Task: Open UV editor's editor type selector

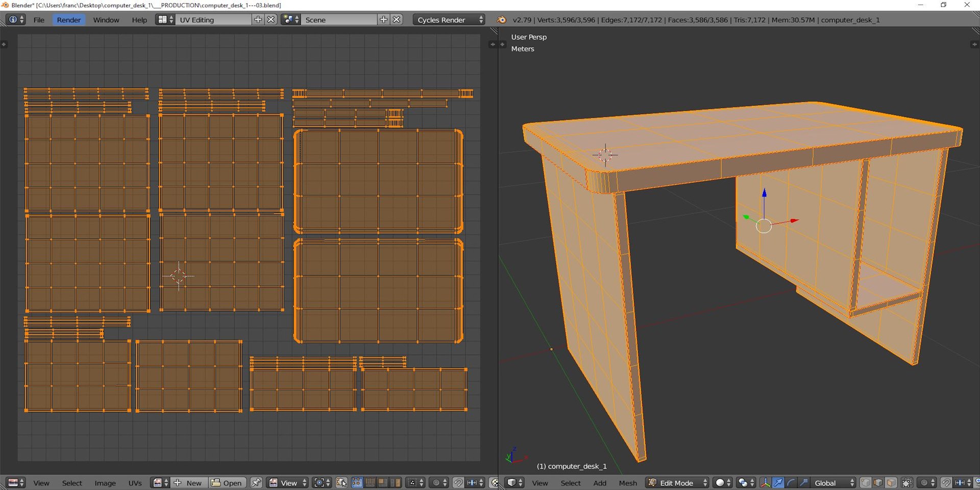Action: pyautogui.click(x=15, y=482)
